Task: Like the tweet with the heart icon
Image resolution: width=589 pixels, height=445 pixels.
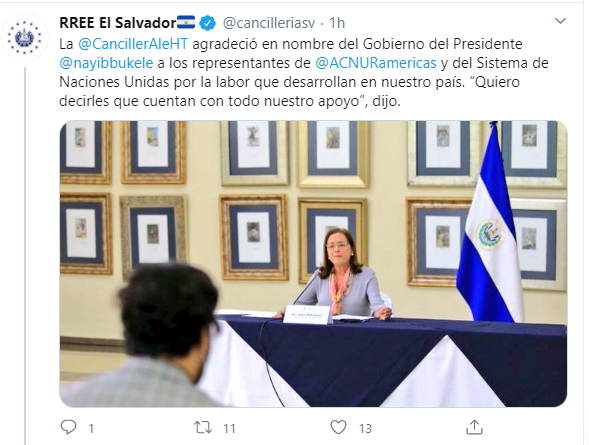Action: (338, 427)
